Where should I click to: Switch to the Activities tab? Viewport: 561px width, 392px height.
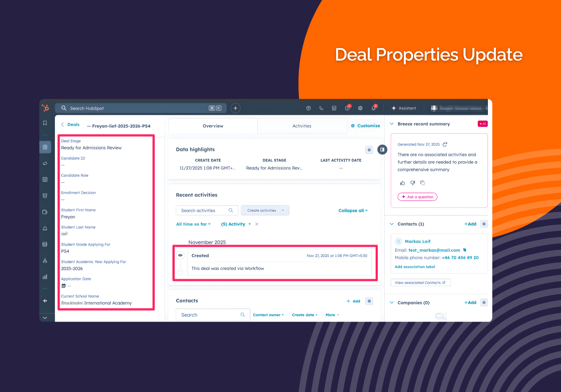[x=302, y=126]
